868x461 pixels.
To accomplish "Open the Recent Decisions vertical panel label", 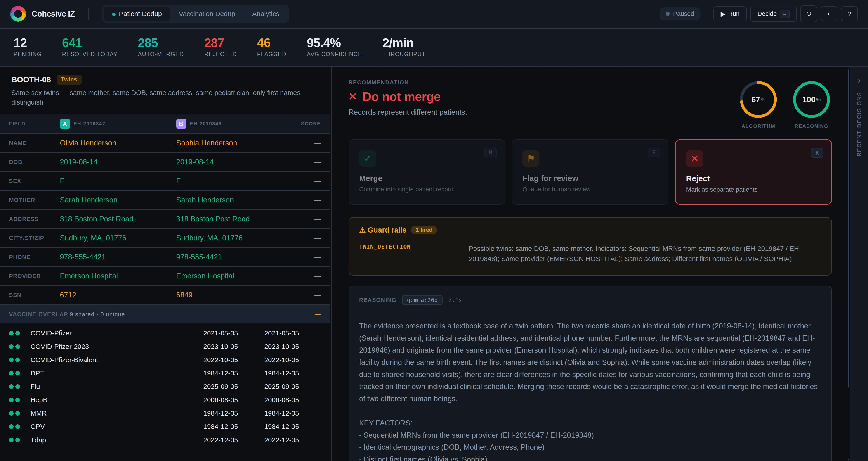I will (x=859, y=124).
